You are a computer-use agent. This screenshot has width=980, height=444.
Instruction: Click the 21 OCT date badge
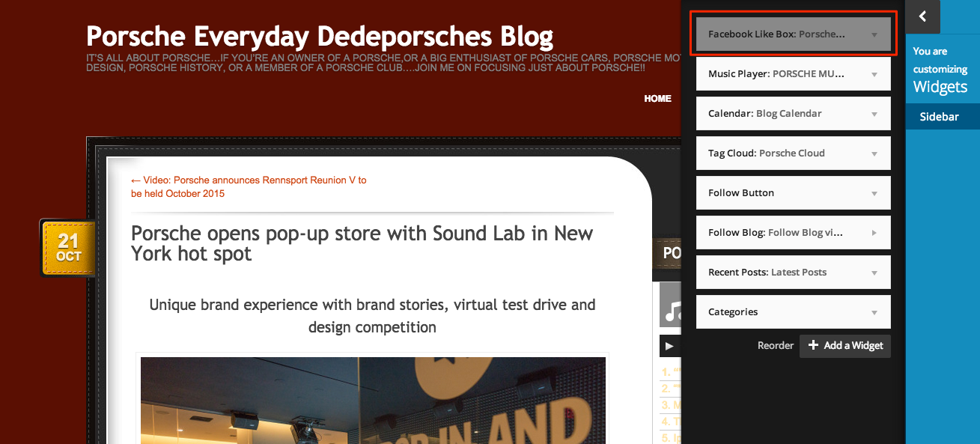[68, 248]
